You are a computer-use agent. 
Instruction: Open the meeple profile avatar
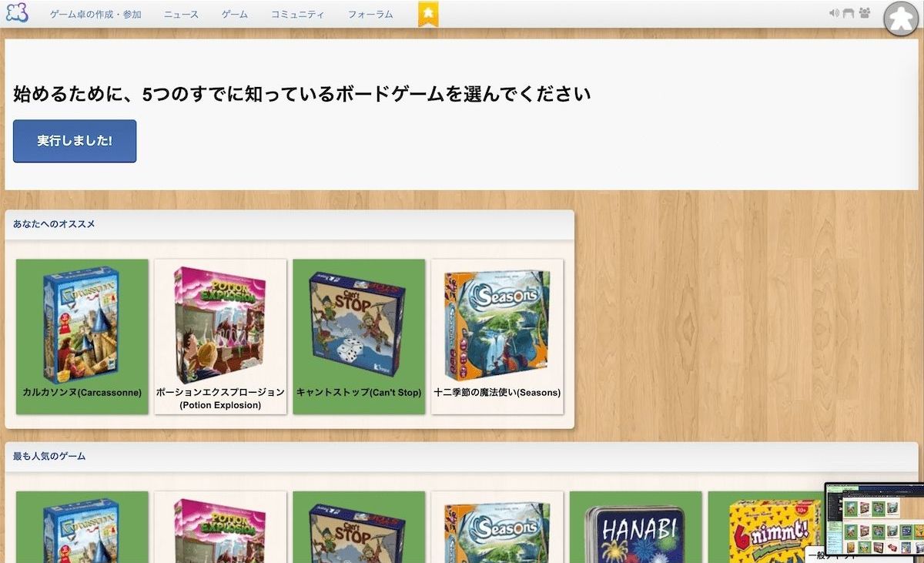click(x=901, y=18)
